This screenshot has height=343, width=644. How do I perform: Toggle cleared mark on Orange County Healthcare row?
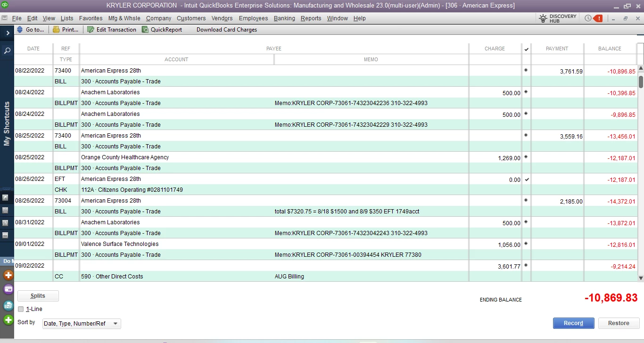pos(526,157)
